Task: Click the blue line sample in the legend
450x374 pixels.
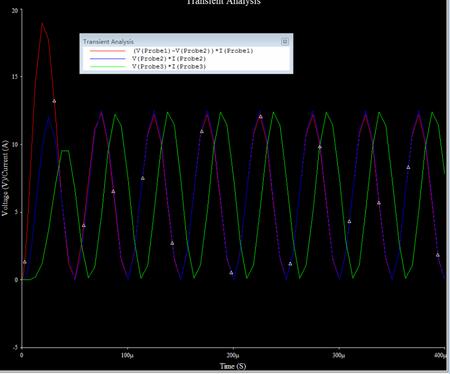Action: point(107,59)
